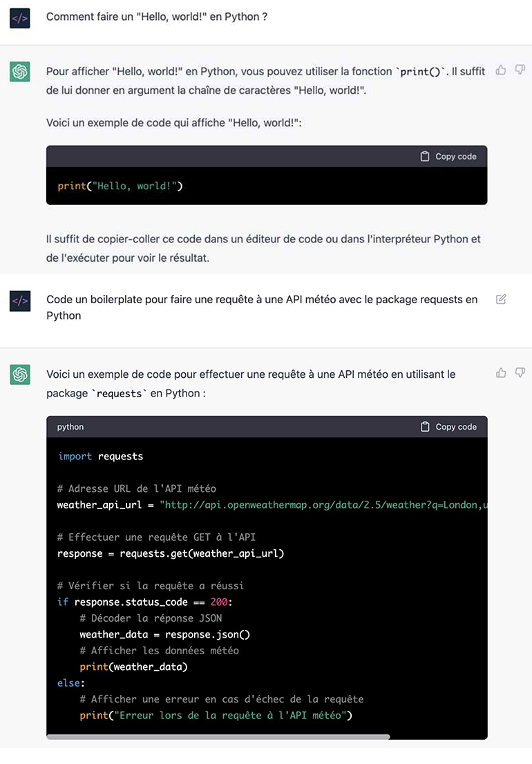Viewport: 532px width, 764px height.
Task: Click the print("Hello, world!") code line
Action: pyautogui.click(x=120, y=187)
